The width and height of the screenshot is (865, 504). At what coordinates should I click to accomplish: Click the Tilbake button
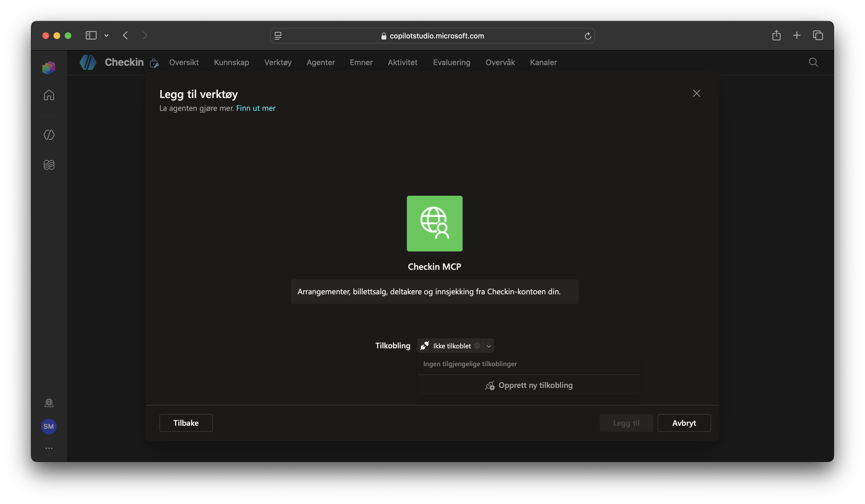(x=186, y=423)
